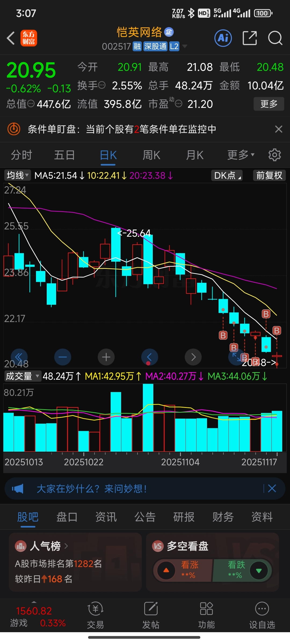
Task: Toggle the 前复权 adjustment button
Action: click(x=269, y=175)
